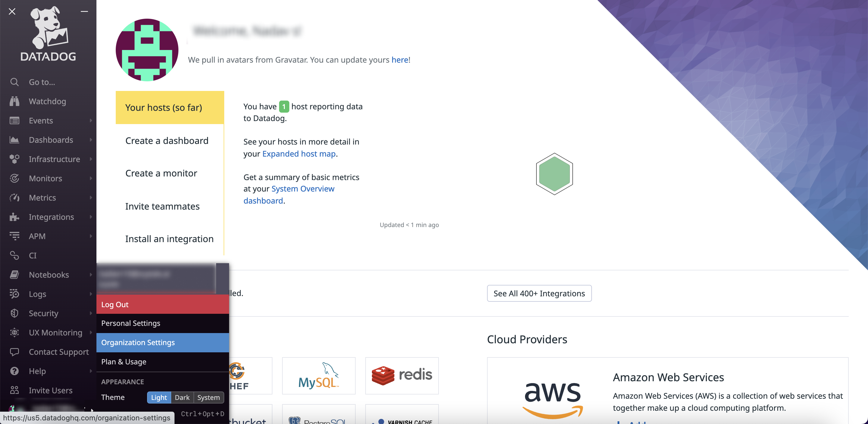Click the Amazon Web Services heading
This screenshot has width=868, height=424.
click(x=668, y=377)
